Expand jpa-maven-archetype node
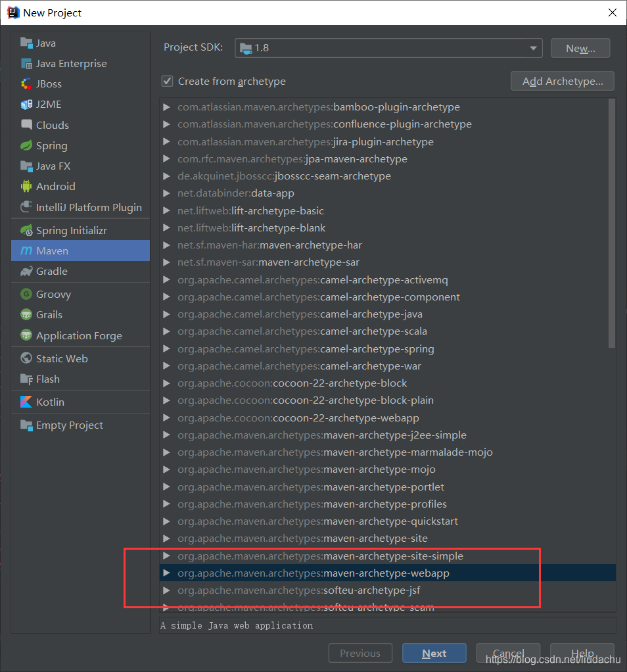Screen dimensions: 627x672 tap(166, 158)
